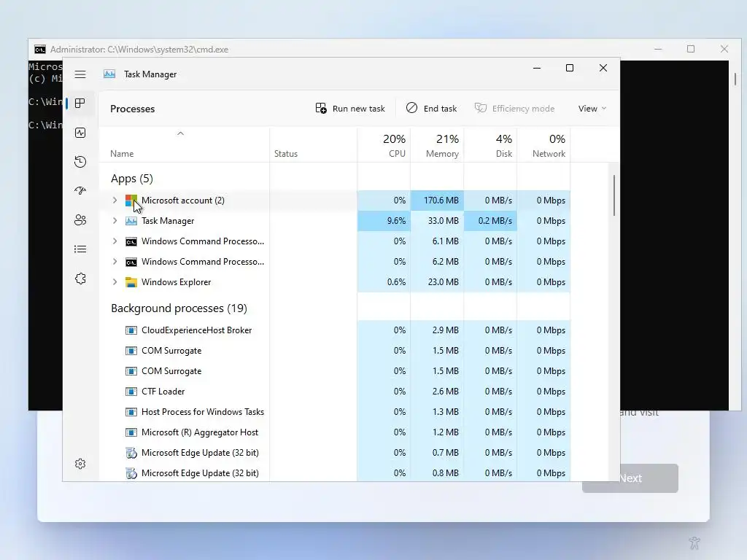Click the accessibility icon at screen corner

pos(694,542)
